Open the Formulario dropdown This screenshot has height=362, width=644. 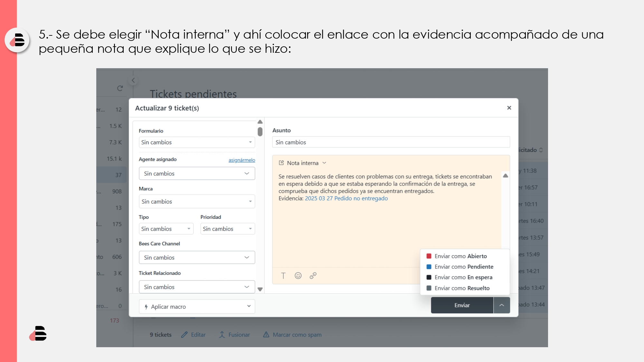(197, 142)
